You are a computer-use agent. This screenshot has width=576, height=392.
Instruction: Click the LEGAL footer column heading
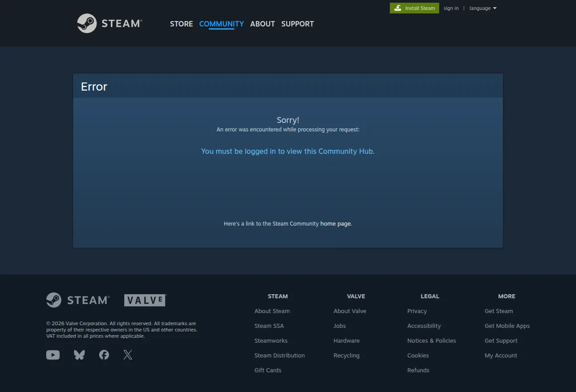pyautogui.click(x=430, y=296)
